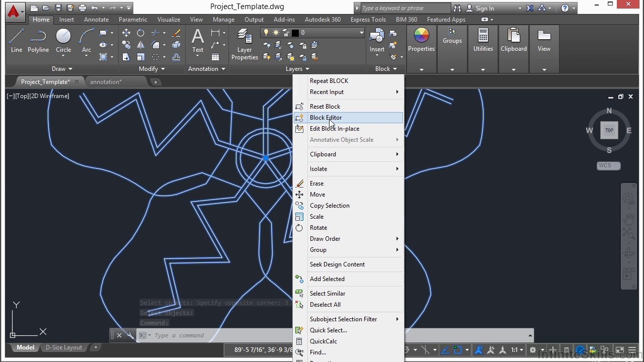Open Layer Properties manager
Screen dimensions: 644x362
[245, 44]
